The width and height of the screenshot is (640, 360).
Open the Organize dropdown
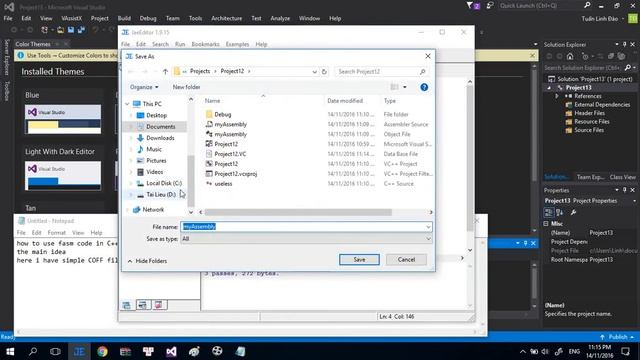144,87
